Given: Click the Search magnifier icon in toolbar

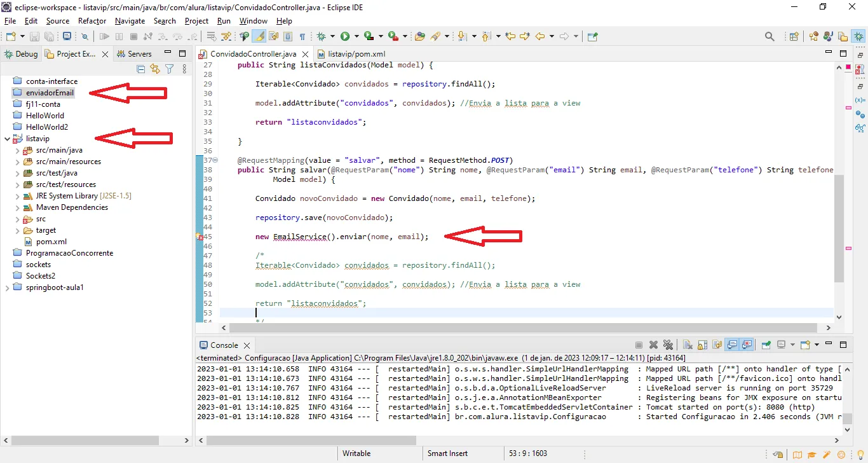Looking at the screenshot, I should (770, 37).
